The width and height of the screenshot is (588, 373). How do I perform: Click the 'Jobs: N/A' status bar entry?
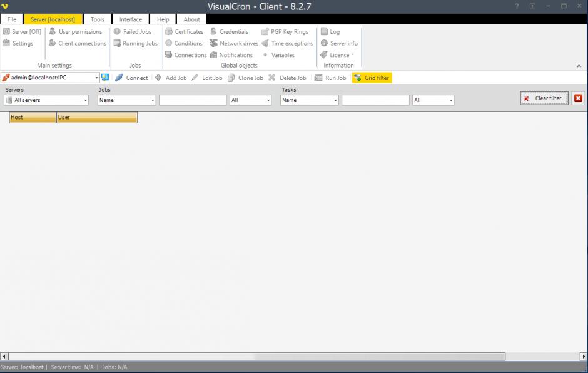[x=114, y=367]
